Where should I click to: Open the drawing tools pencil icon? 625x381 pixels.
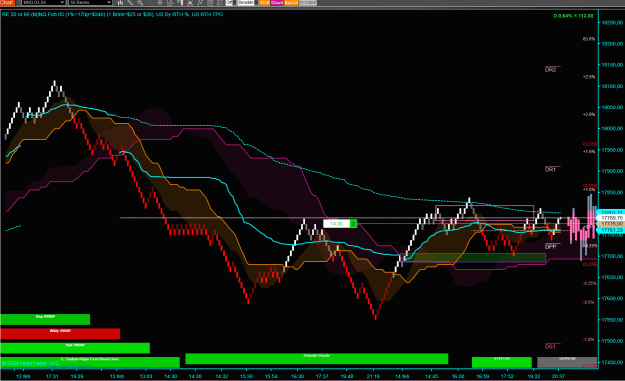tap(130, 2)
